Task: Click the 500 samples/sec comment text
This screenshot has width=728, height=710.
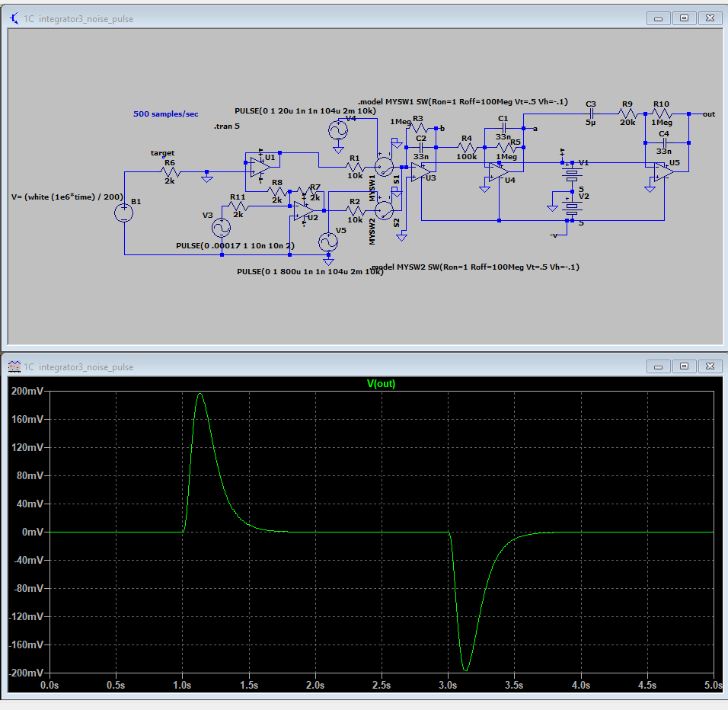Action: 165,114
